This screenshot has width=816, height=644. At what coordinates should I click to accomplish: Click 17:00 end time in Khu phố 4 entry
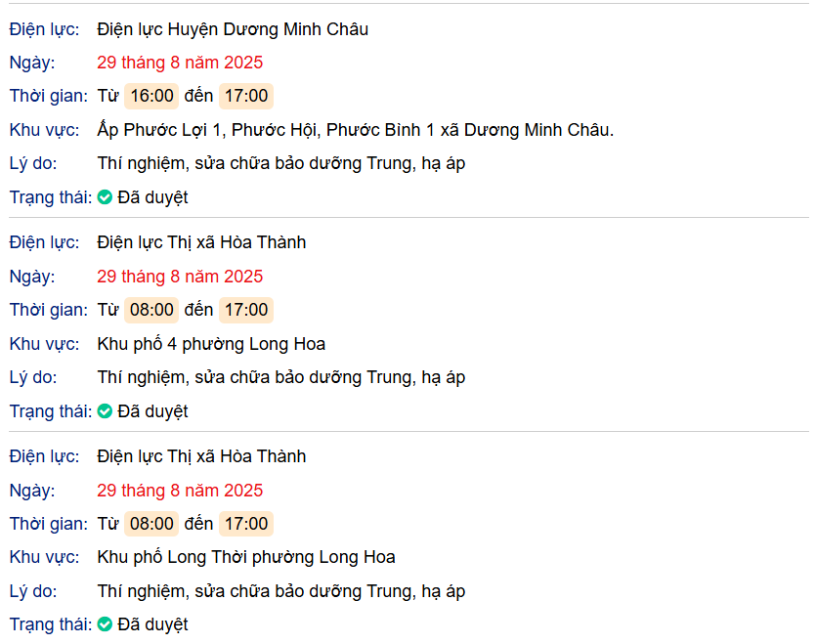pos(246,310)
